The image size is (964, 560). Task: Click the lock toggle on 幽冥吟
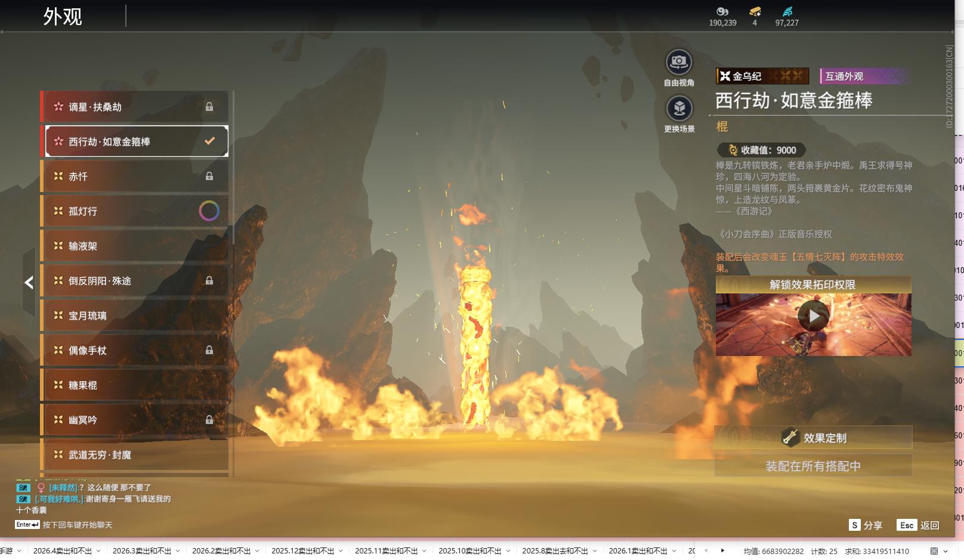click(x=209, y=420)
